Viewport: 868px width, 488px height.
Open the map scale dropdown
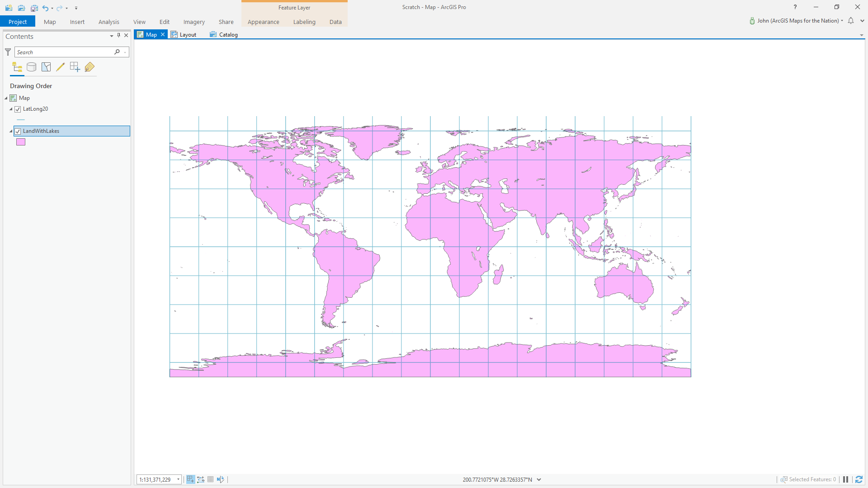point(178,479)
